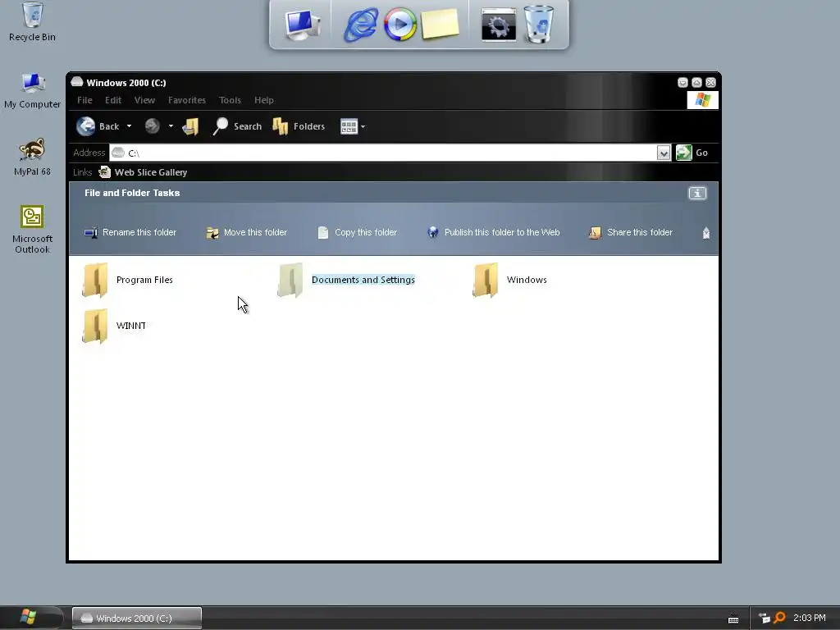Select the Documents and Settings folder icon
This screenshot has width=840, height=630.
[290, 280]
